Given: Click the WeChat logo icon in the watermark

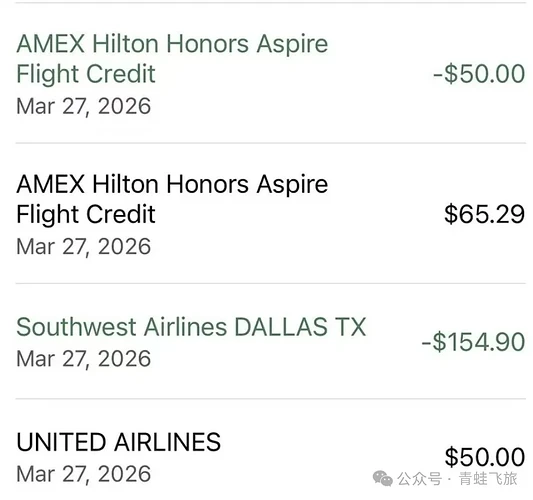Looking at the screenshot, I should 383,478.
